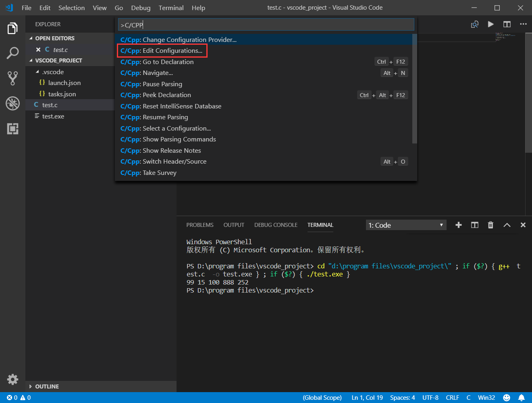Kill terminal with trash icon

pos(490,225)
